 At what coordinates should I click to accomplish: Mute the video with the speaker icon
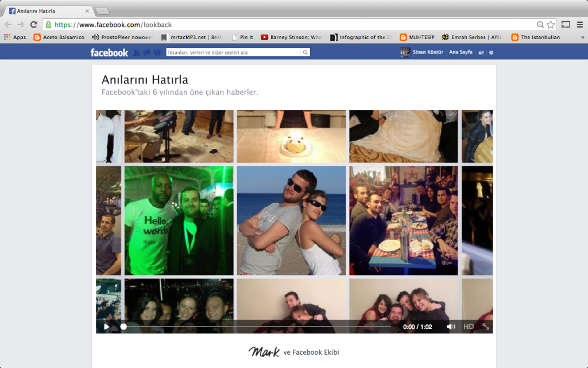(x=451, y=326)
